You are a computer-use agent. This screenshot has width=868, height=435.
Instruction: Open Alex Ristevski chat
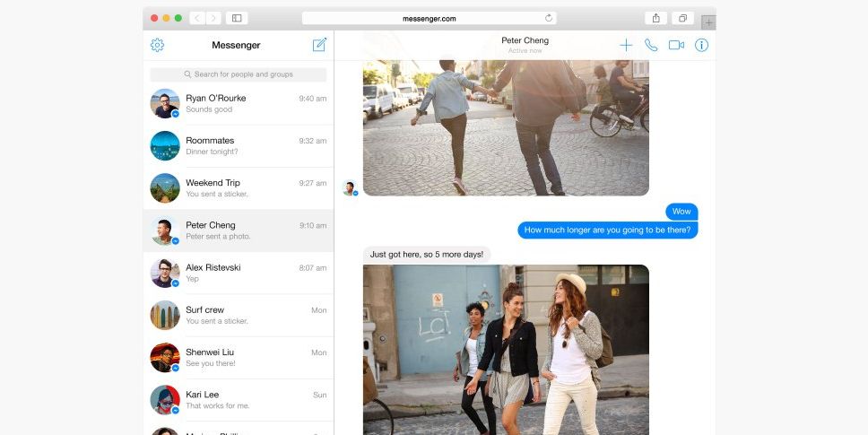(239, 273)
